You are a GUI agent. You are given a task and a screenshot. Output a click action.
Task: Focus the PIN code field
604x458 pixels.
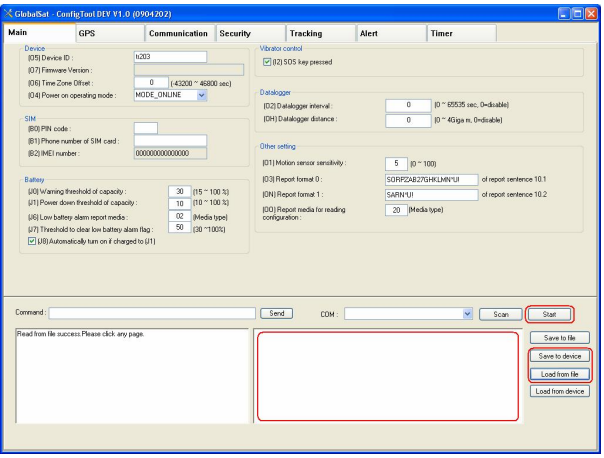146,128
